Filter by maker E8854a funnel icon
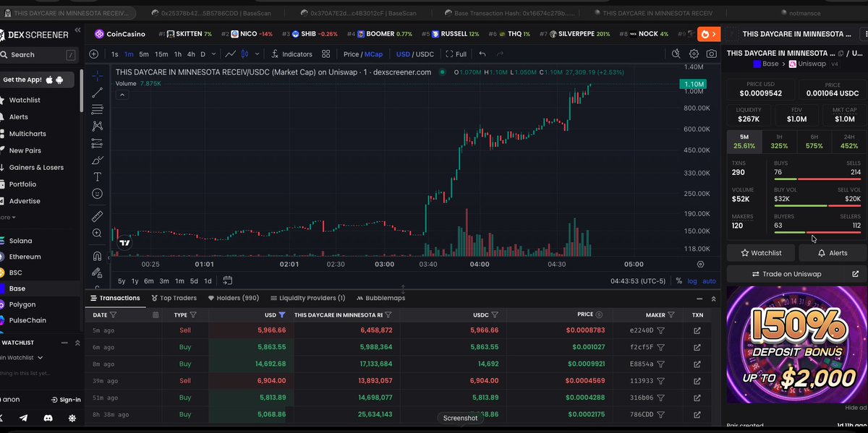The width and height of the screenshot is (868, 433). pyautogui.click(x=661, y=364)
